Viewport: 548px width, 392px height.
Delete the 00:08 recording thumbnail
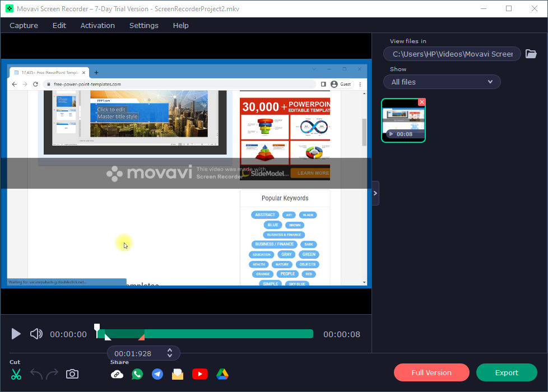pyautogui.click(x=422, y=102)
